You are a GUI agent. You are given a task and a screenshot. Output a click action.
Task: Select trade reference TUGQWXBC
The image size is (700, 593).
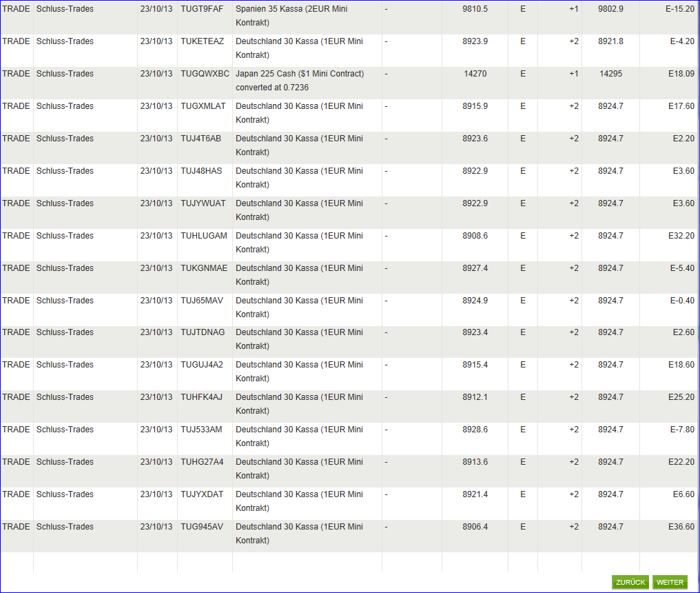pos(205,74)
